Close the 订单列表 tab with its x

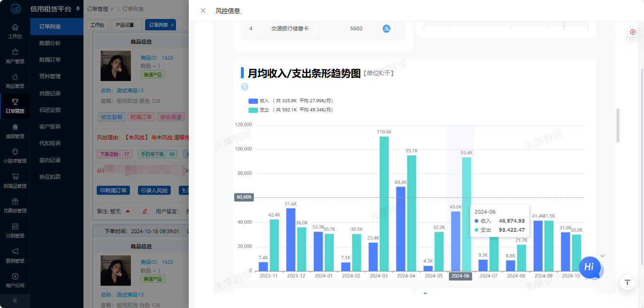point(172,25)
